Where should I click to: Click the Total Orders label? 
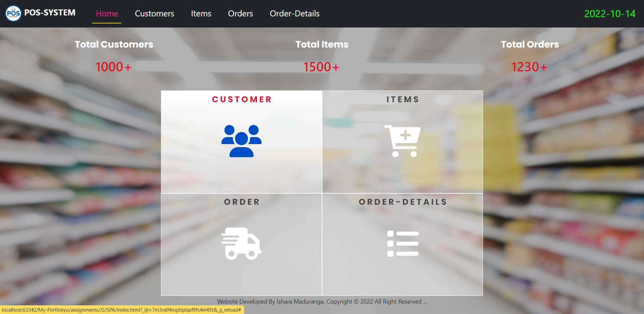(x=530, y=45)
